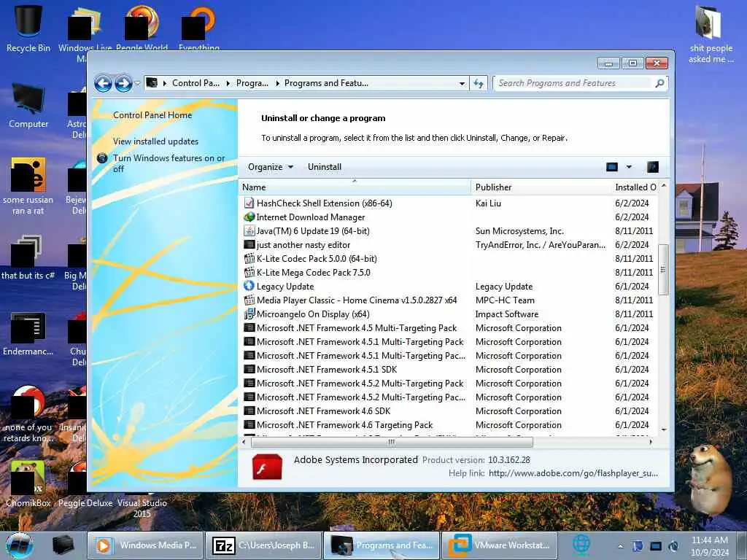
Task: Click horizontal scrollbar left arrow
Action: pos(244,442)
